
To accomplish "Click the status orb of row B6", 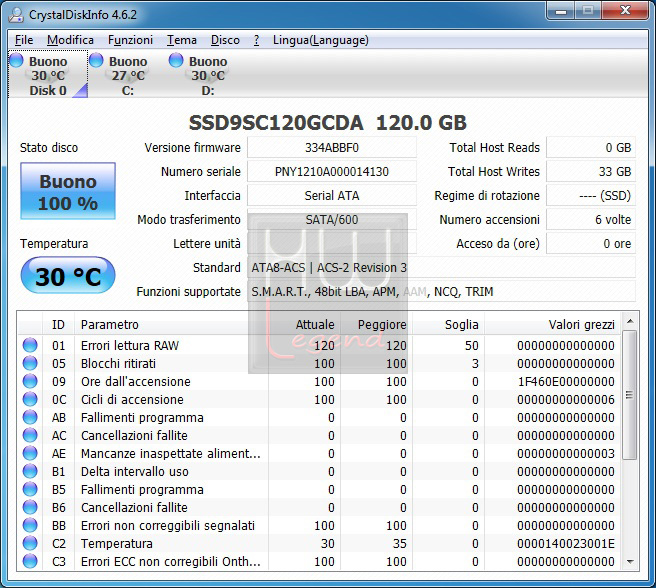I will 30,507.
